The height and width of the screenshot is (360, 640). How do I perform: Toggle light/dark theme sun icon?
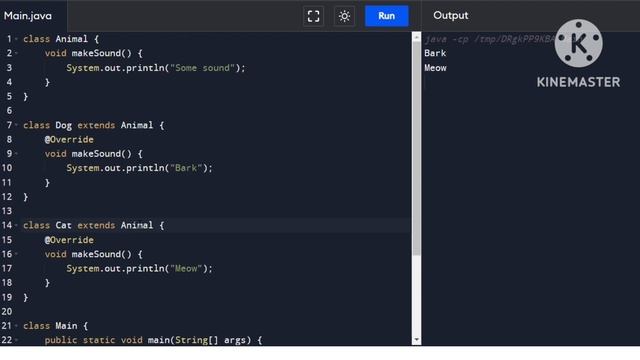coord(344,16)
